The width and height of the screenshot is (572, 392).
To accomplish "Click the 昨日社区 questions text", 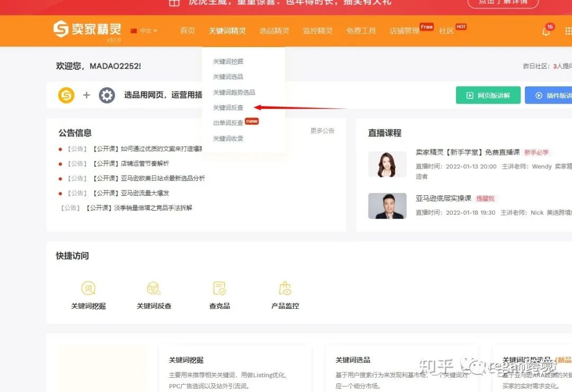I will [547, 66].
